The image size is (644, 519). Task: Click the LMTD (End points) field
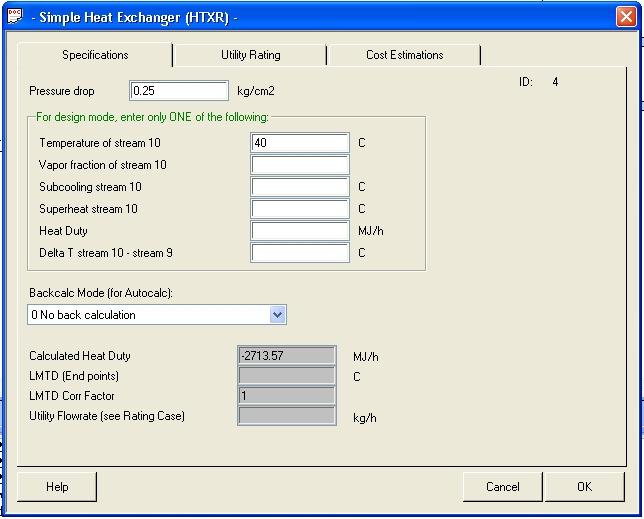coord(287,376)
